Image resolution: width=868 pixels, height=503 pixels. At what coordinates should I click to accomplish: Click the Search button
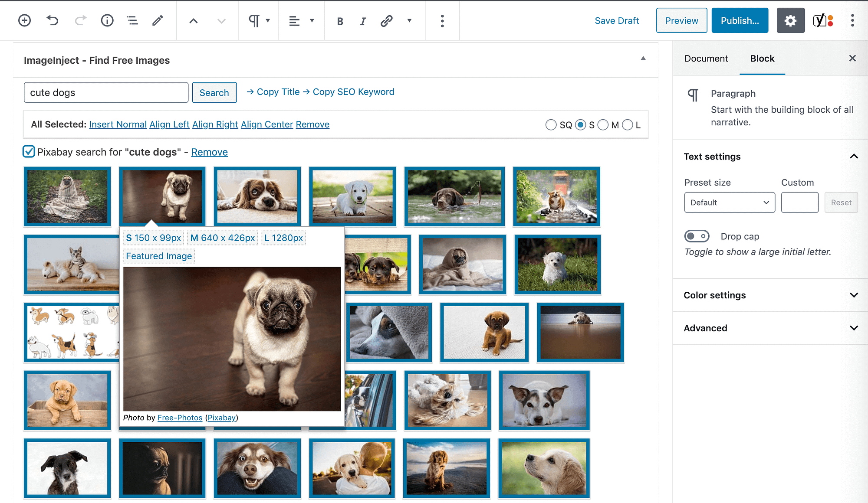[214, 92]
